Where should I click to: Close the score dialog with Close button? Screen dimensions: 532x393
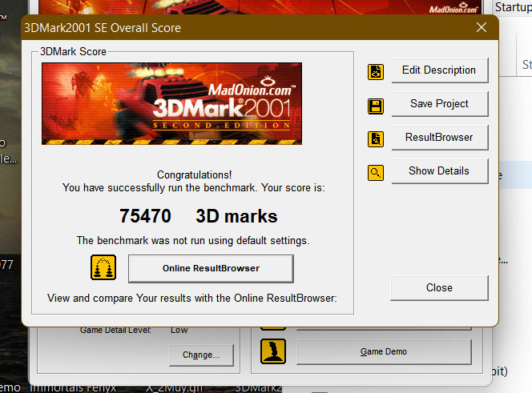coord(439,288)
